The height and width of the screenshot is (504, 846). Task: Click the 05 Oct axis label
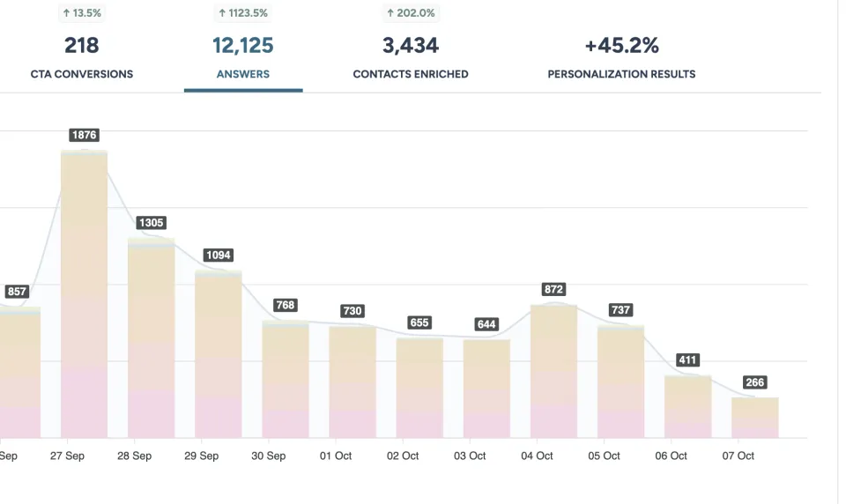pyautogui.click(x=605, y=456)
